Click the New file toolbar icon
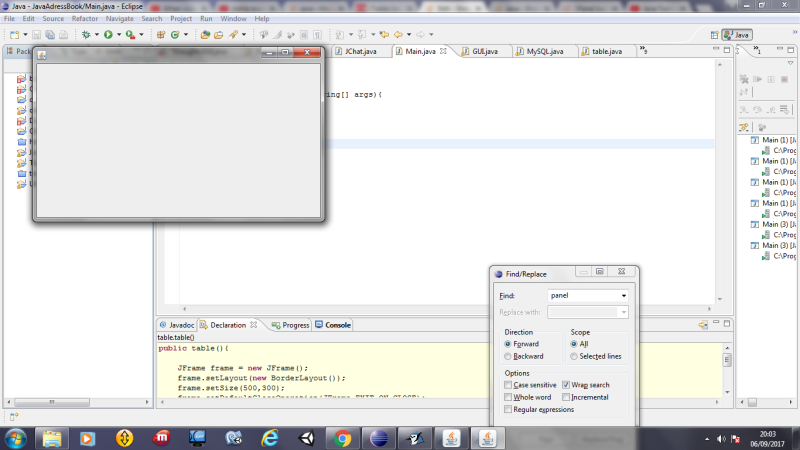This screenshot has height=450, width=800. pyautogui.click(x=15, y=35)
